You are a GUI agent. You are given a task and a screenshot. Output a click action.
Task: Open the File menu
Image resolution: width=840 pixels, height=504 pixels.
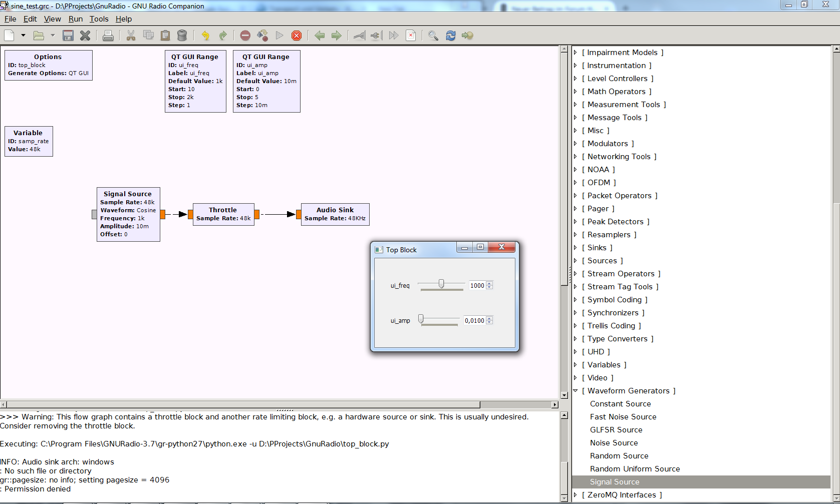click(10, 19)
